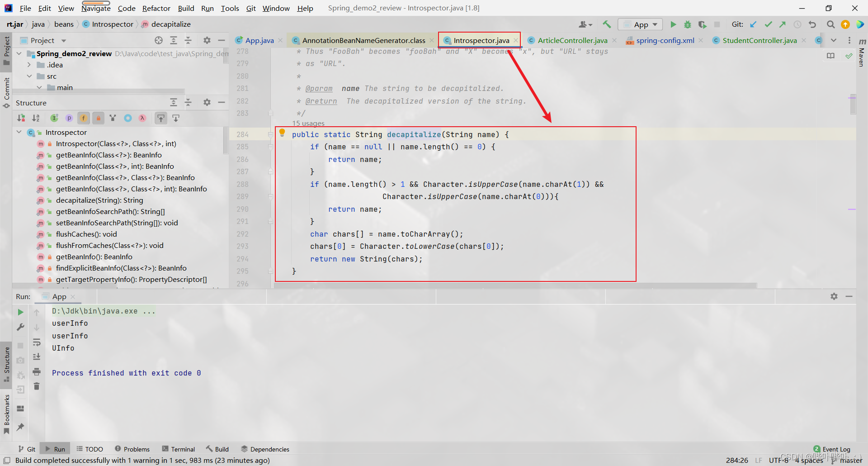This screenshot has width=868, height=466.
Task: Toggle show non-public members in Structure
Action: tap(98, 118)
